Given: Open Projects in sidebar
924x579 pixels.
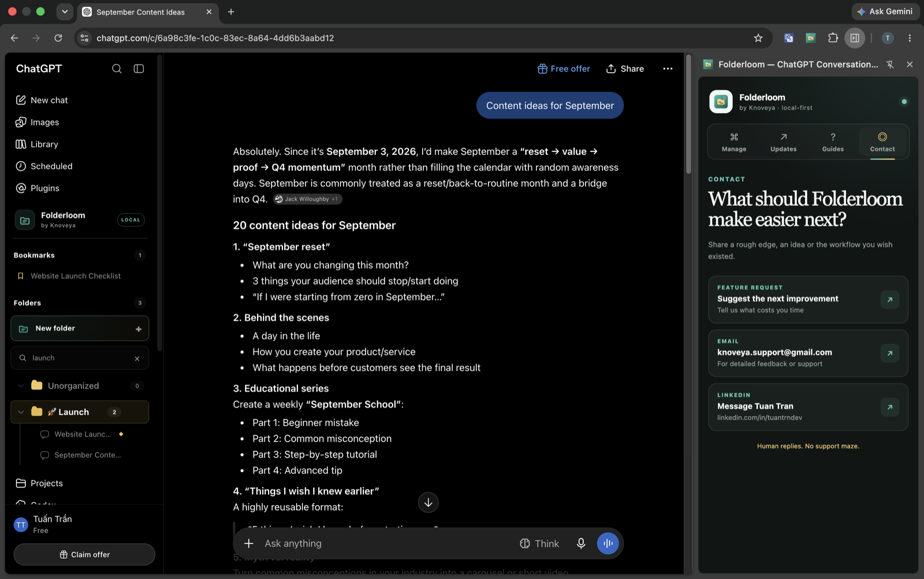Looking at the screenshot, I should pyautogui.click(x=39, y=483).
